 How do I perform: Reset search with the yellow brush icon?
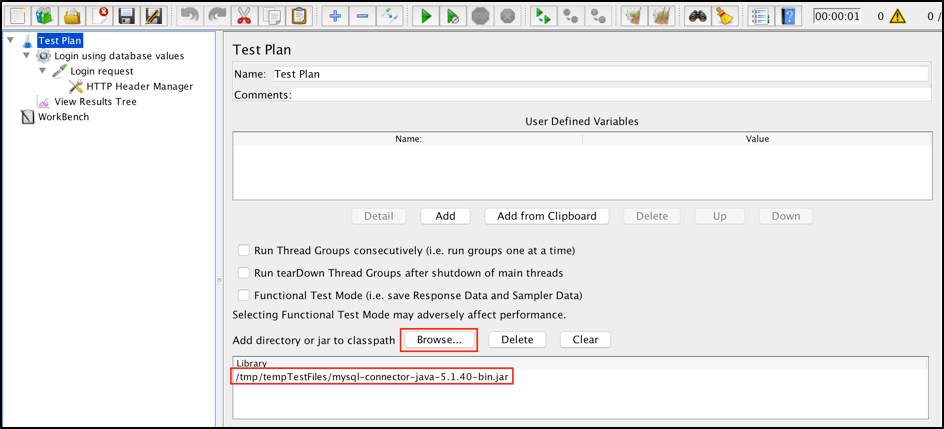[x=724, y=16]
